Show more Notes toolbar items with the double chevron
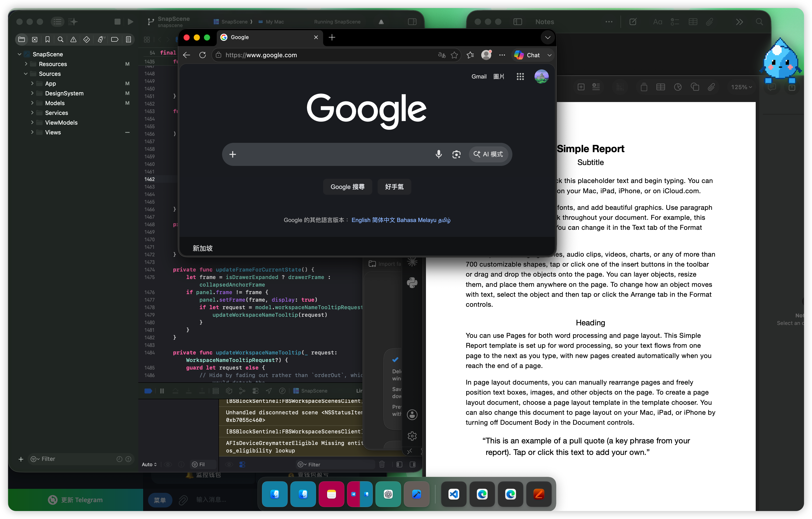Image resolution: width=812 pixels, height=519 pixels. click(x=739, y=22)
